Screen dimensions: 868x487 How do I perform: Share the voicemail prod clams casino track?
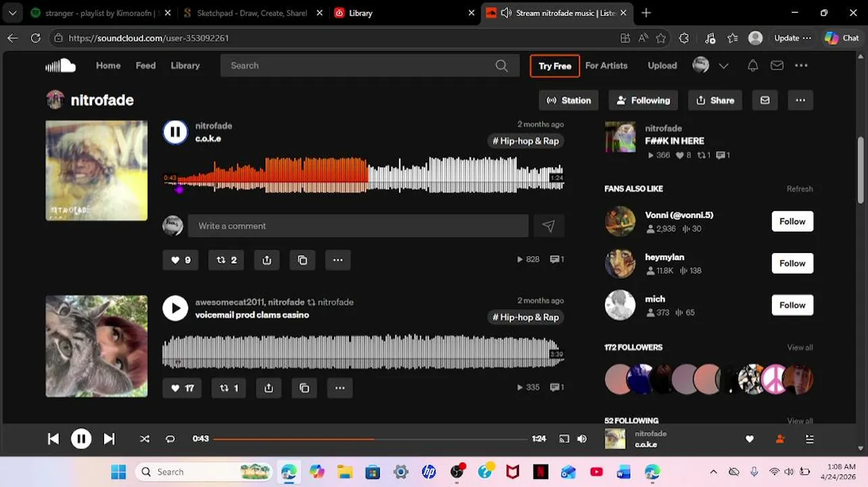(268, 388)
